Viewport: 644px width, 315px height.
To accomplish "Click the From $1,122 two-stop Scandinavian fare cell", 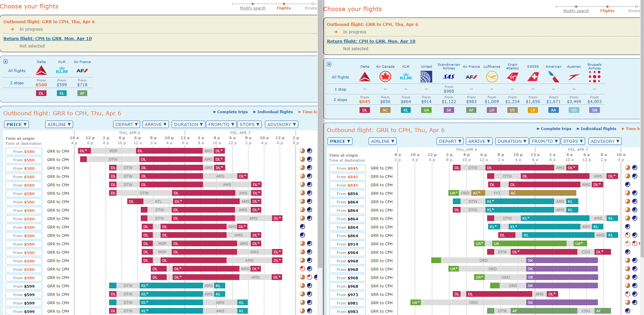I will click(449, 100).
